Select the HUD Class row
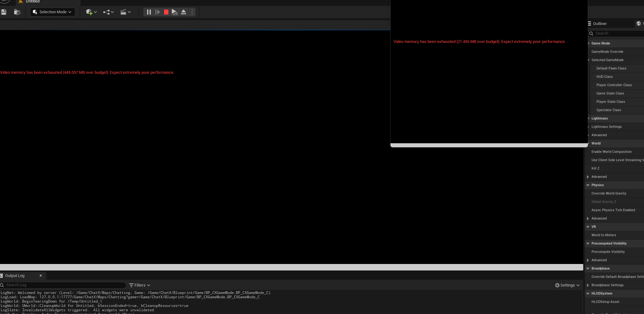Viewport: 644px width, 314px height. click(x=617, y=77)
